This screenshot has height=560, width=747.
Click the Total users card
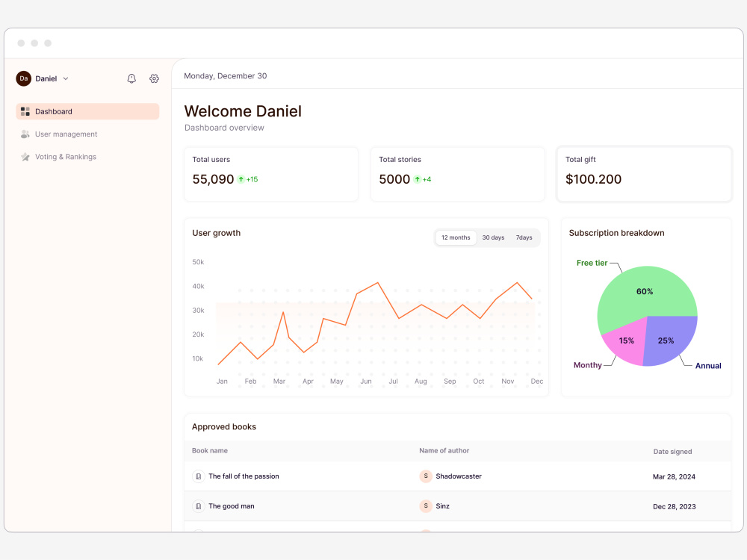pos(271,174)
